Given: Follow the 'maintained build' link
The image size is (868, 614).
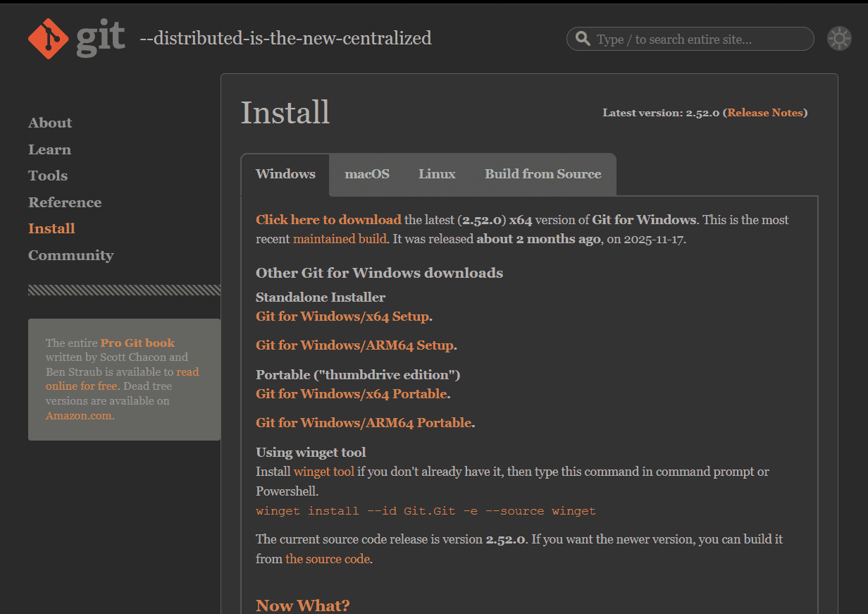Looking at the screenshot, I should click(x=340, y=239).
